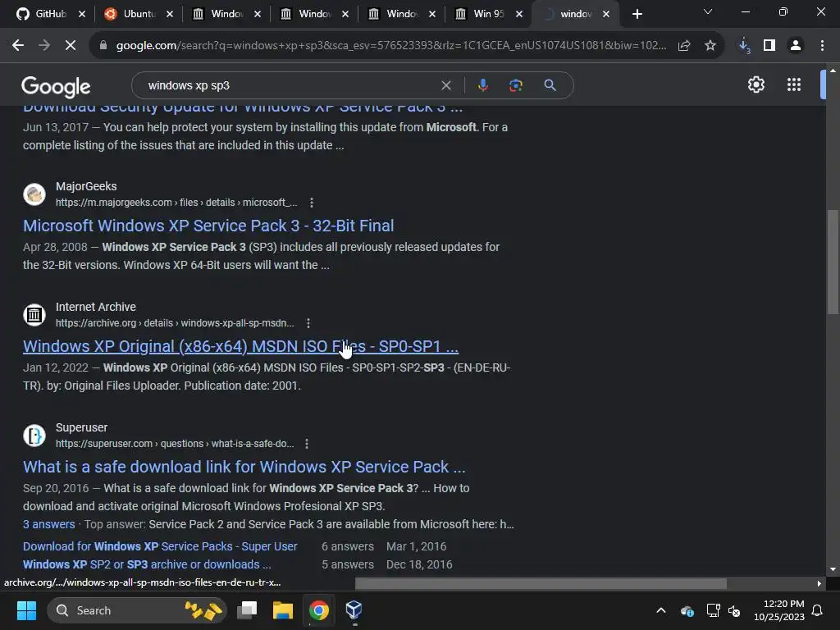Viewport: 840px width, 630px height.
Task: Open Download Security Update for Windows XP link
Action: (x=243, y=109)
